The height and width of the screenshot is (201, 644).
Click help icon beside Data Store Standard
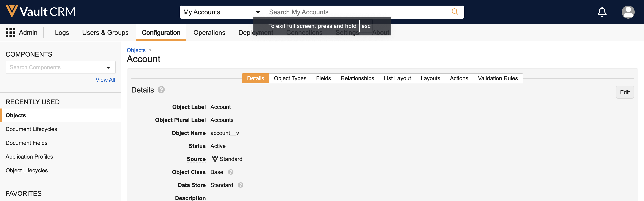[241, 185]
